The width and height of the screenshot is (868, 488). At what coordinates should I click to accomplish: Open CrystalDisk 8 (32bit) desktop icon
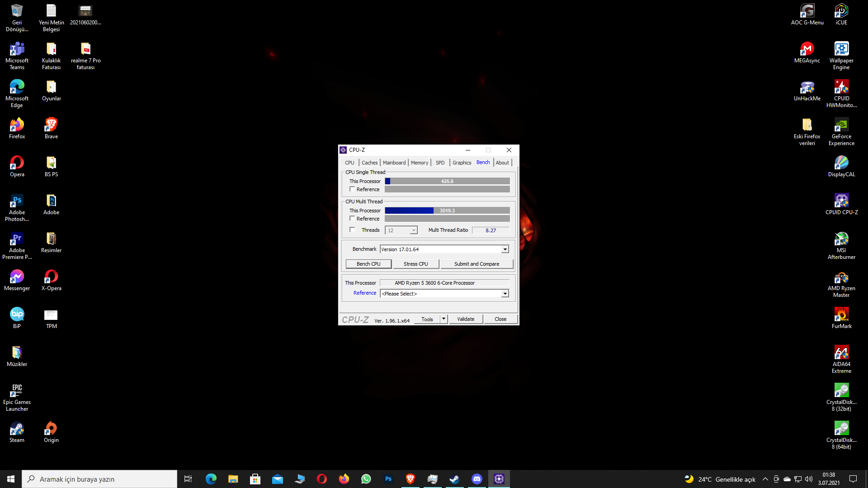841,398
